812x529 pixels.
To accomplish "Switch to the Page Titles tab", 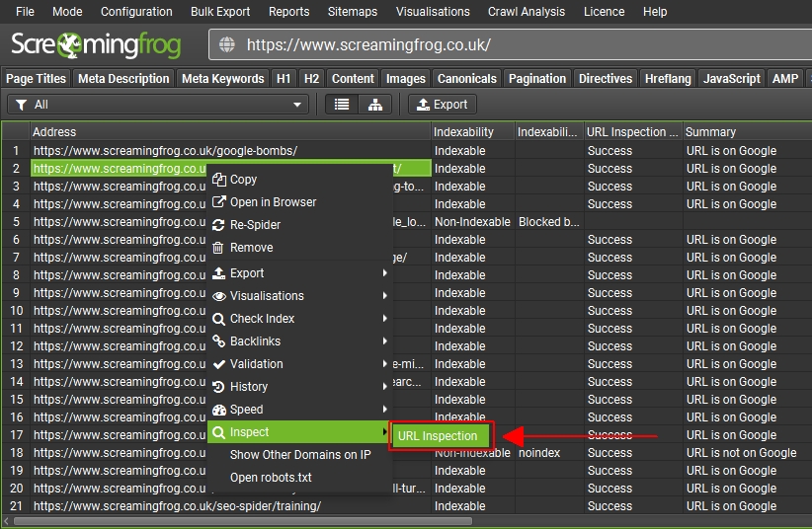I will tap(37, 79).
